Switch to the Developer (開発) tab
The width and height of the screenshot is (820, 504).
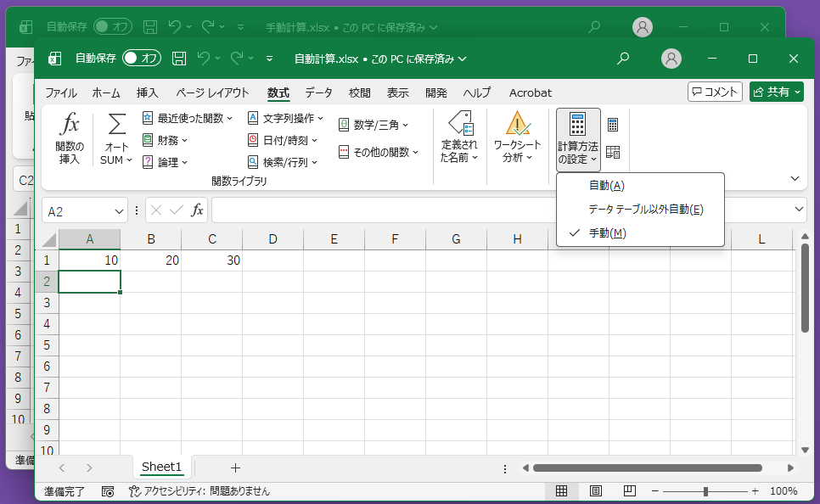click(435, 93)
